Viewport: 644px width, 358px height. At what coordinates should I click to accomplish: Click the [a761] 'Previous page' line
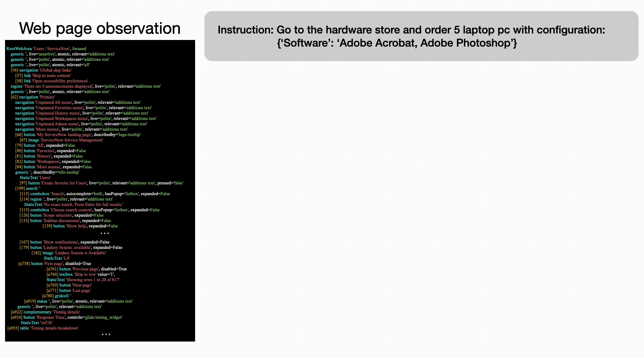point(87,269)
